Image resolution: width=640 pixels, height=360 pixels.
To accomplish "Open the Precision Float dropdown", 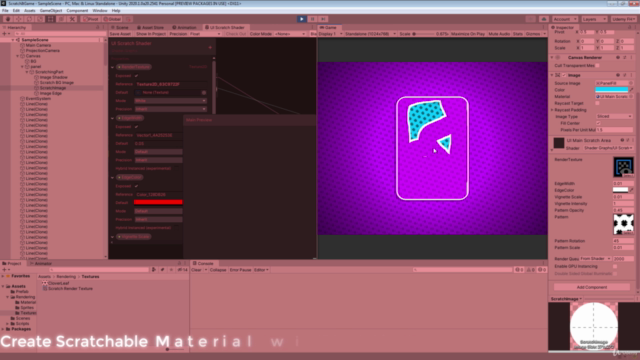I will (x=205, y=34).
